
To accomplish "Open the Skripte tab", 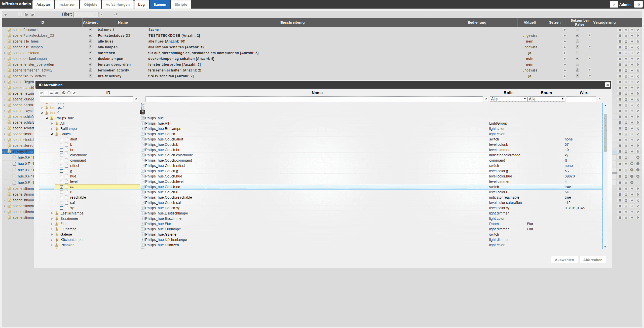I will (x=181, y=5).
